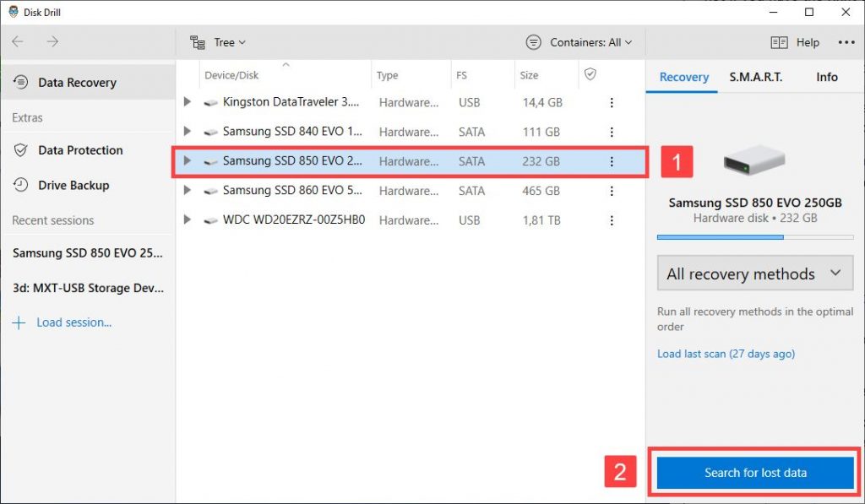
Task: Open Drive Backup from the sidebar
Action: point(72,185)
